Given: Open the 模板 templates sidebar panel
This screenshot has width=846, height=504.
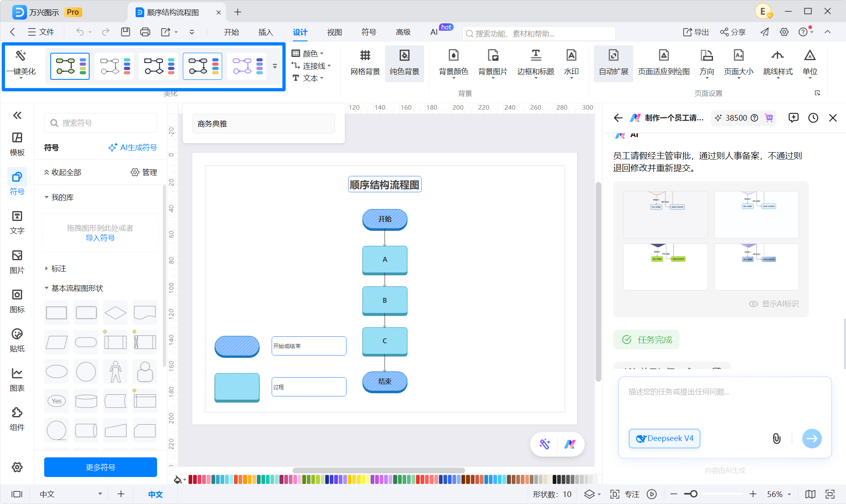Looking at the screenshot, I should coord(17,144).
